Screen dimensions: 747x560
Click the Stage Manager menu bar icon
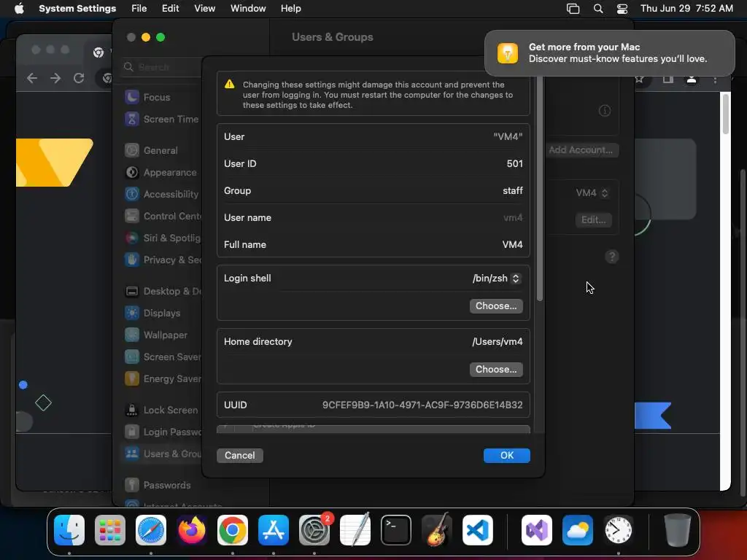pyautogui.click(x=573, y=9)
